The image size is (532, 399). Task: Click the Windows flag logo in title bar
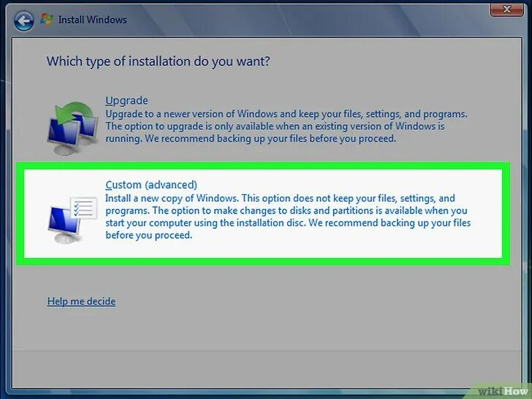[x=47, y=19]
